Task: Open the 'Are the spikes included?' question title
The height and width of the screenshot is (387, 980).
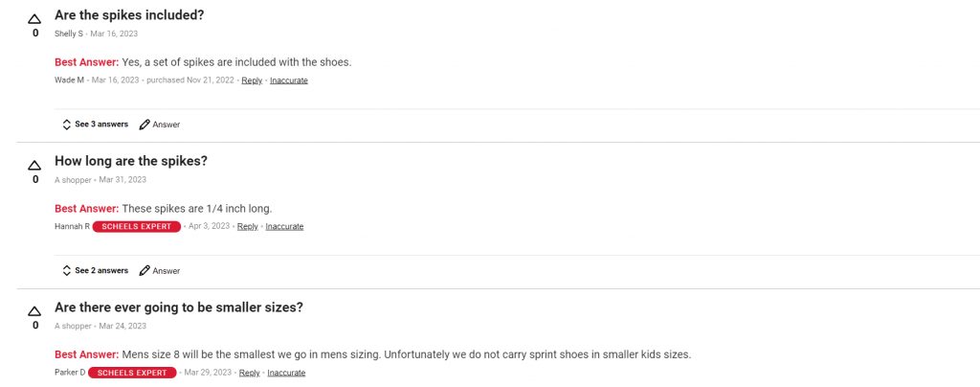Action: pos(129,15)
